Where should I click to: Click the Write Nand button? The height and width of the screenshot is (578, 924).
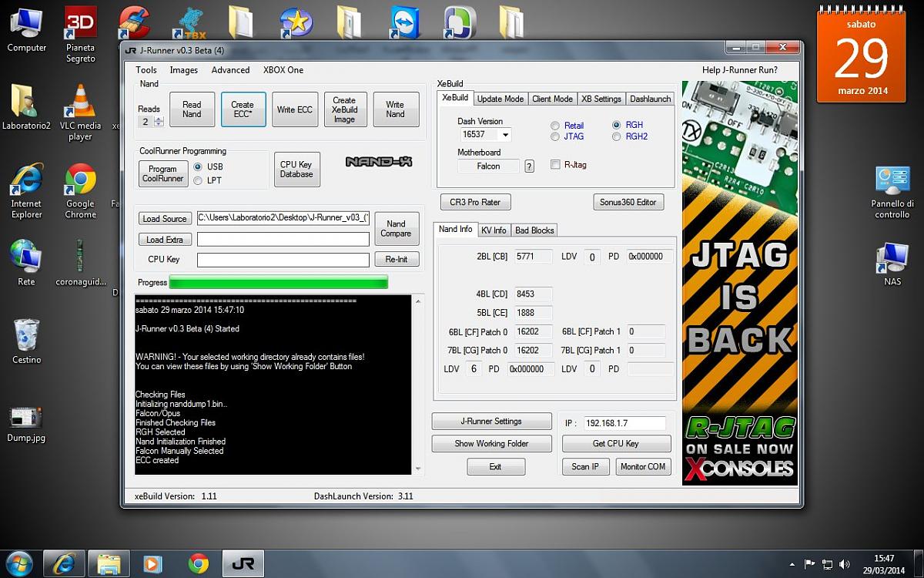395,109
